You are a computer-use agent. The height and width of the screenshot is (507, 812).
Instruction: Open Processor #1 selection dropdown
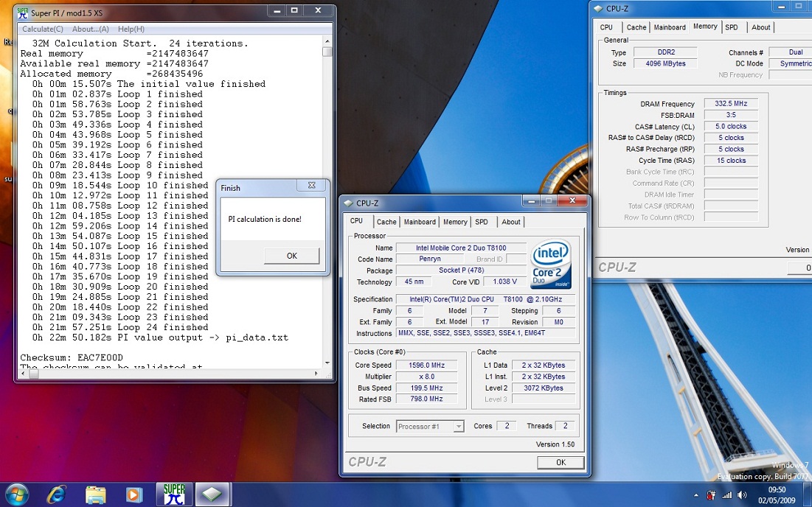point(430,426)
